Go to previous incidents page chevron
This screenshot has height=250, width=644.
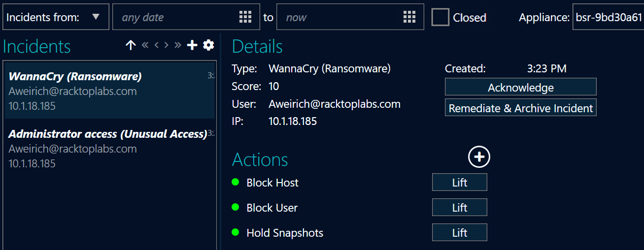[156, 45]
